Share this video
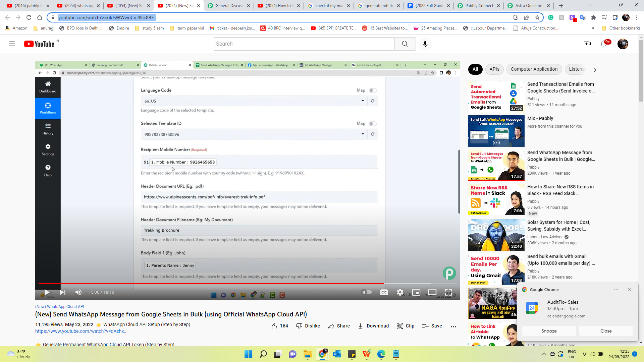Image resolution: width=644 pixels, height=362 pixels. click(x=339, y=326)
